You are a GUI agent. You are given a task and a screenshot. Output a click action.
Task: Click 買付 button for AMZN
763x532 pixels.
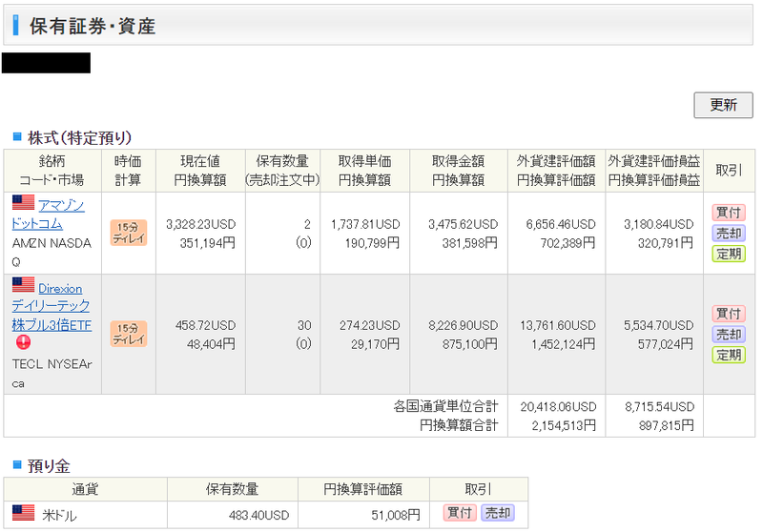click(729, 213)
